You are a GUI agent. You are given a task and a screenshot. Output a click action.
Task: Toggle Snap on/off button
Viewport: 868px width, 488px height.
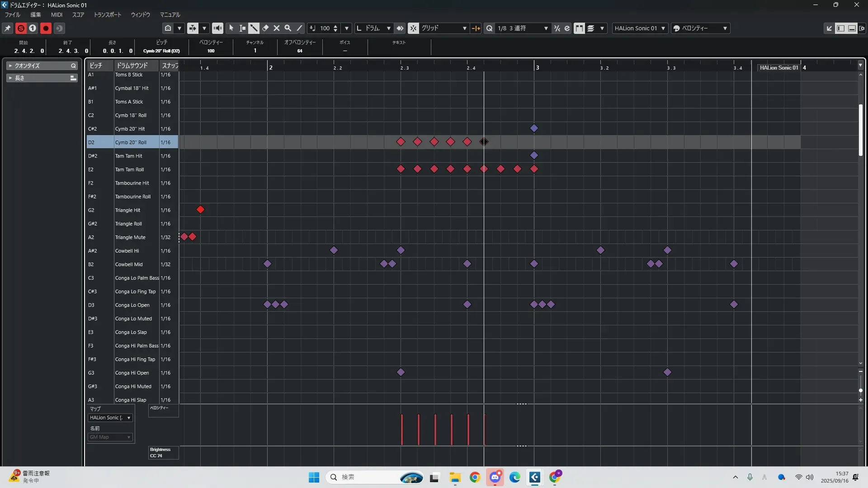pyautogui.click(x=413, y=28)
